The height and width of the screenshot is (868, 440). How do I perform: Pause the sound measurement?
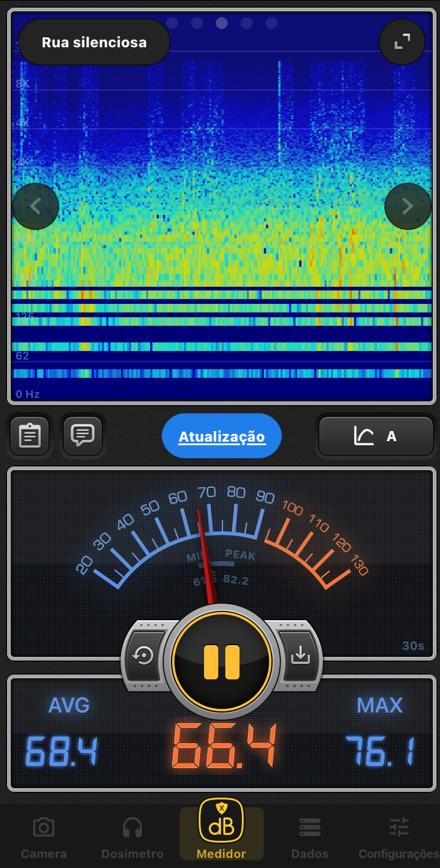click(222, 661)
